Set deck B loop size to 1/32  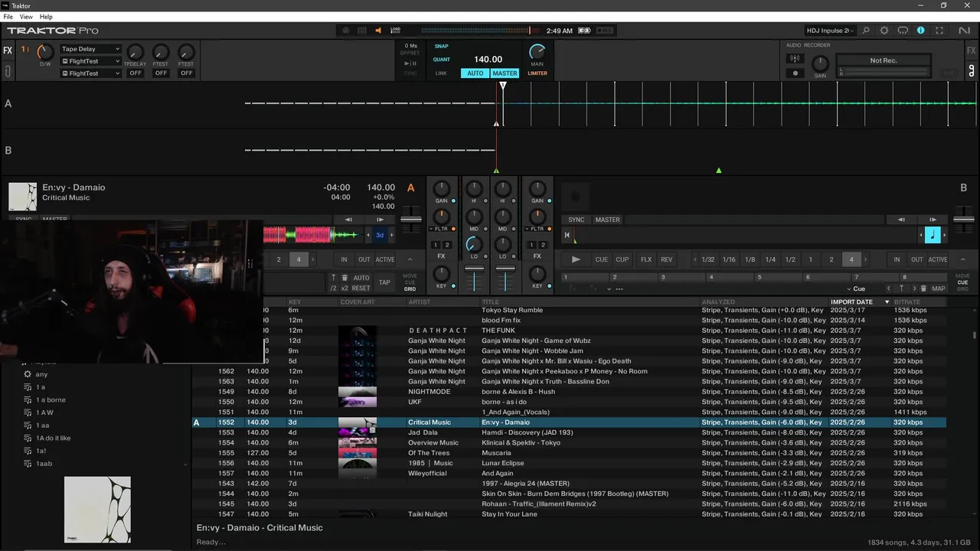(708, 259)
